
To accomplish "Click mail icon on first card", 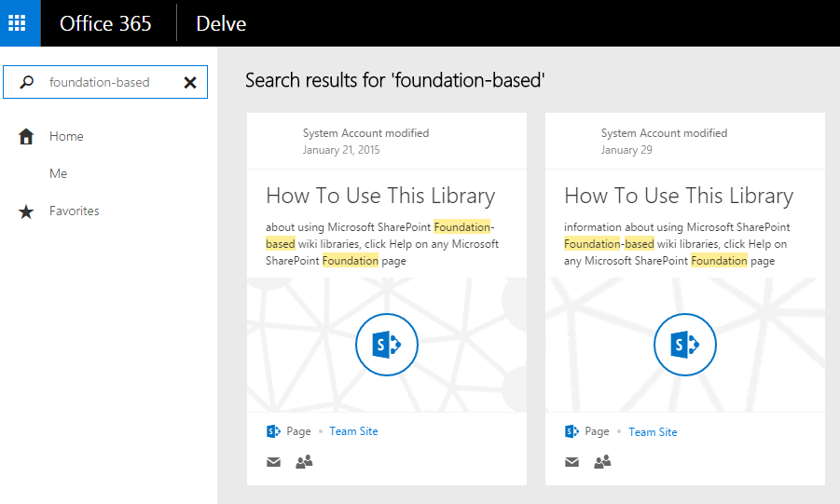I will (273, 461).
